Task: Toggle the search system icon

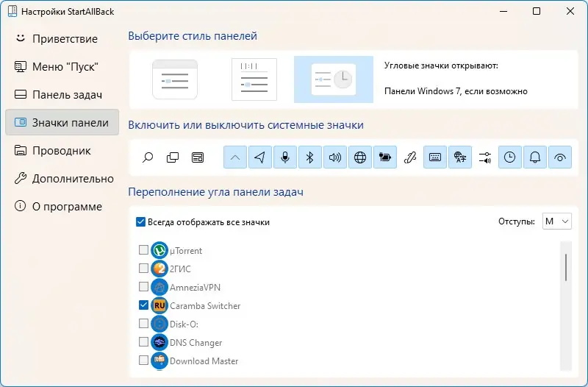Action: (148, 157)
